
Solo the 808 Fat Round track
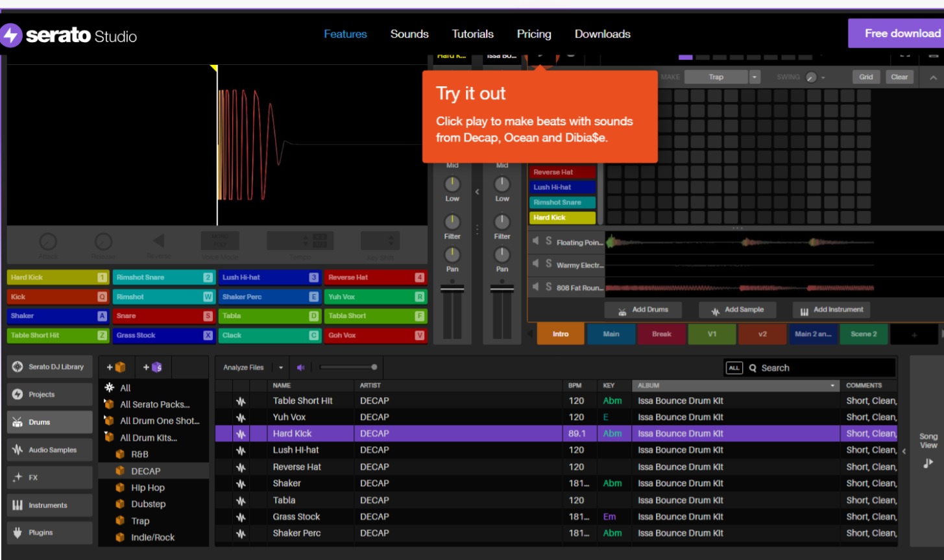pos(548,287)
